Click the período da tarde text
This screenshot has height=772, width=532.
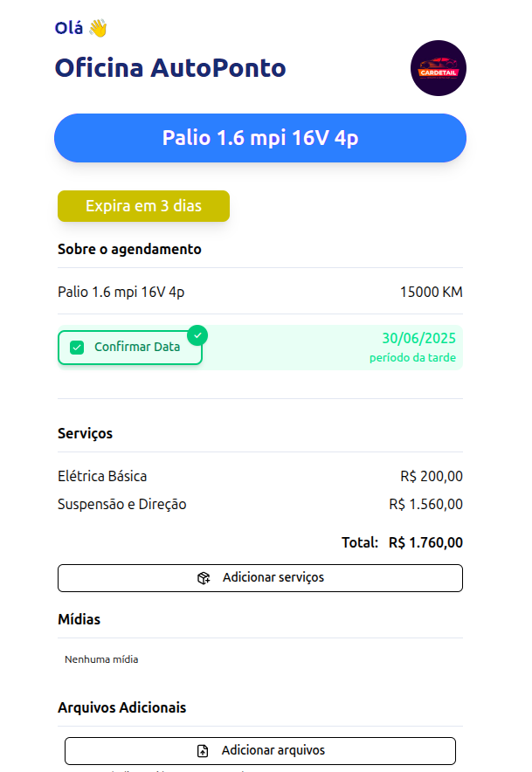coord(412,358)
